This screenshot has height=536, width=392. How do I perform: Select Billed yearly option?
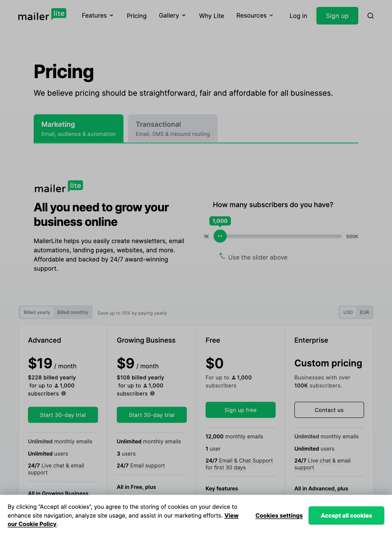point(37,312)
